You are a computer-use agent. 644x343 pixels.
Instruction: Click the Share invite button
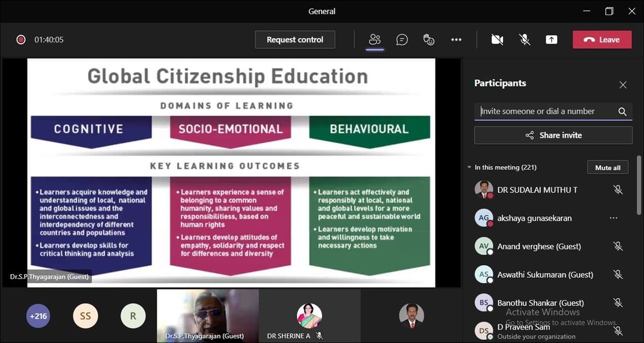click(x=553, y=135)
